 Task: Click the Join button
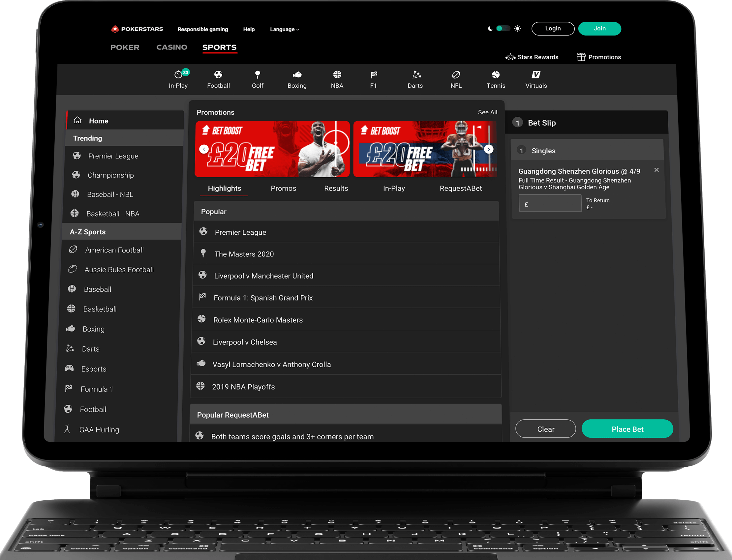[599, 29]
